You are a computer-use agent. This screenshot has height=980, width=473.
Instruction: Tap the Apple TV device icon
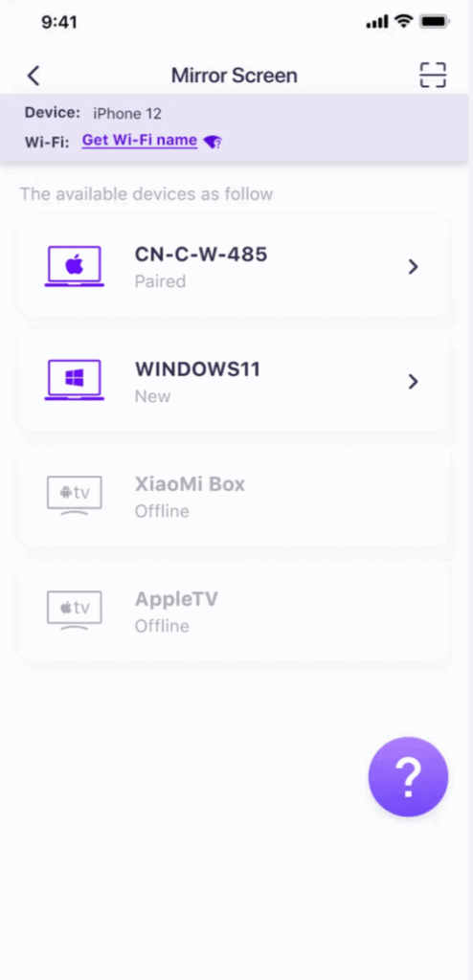click(x=75, y=610)
